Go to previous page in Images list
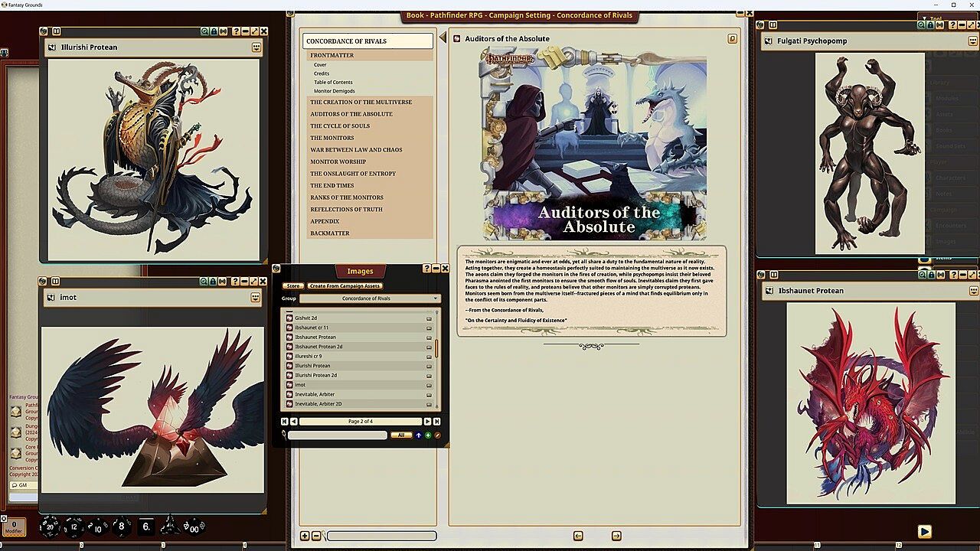The width and height of the screenshot is (980, 551). pos(294,422)
